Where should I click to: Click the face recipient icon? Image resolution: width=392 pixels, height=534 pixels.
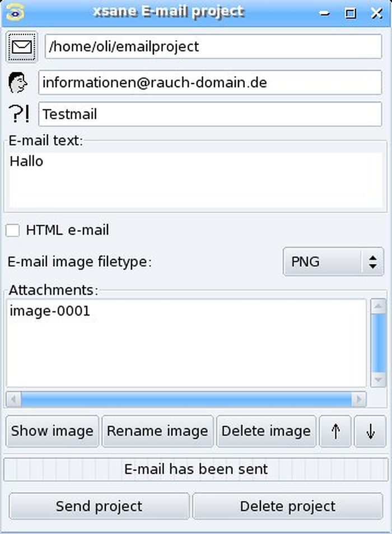coord(17,83)
